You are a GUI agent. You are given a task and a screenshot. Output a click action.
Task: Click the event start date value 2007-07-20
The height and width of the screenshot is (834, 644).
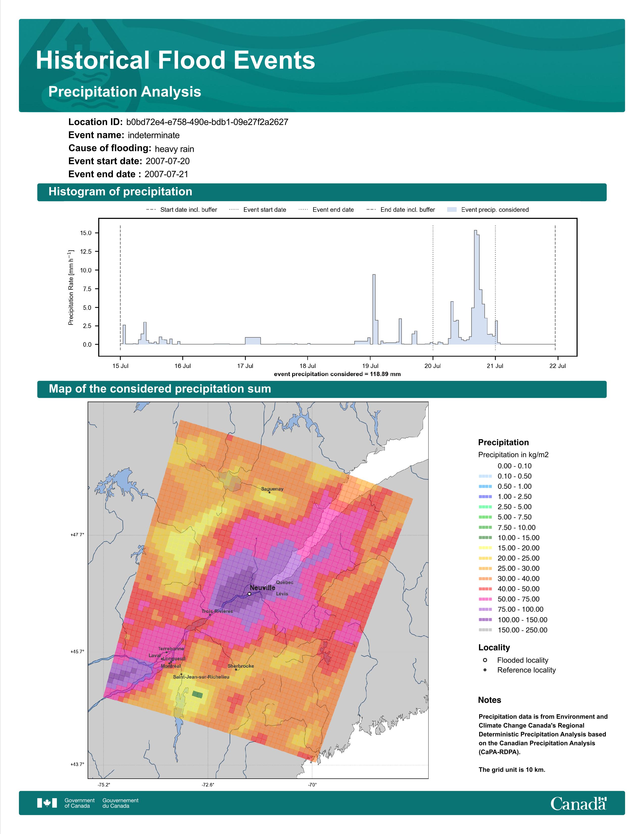[167, 161]
